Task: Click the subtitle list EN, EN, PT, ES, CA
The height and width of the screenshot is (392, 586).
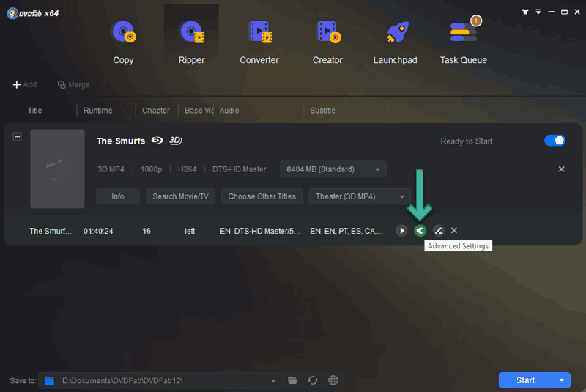Action: (x=346, y=231)
